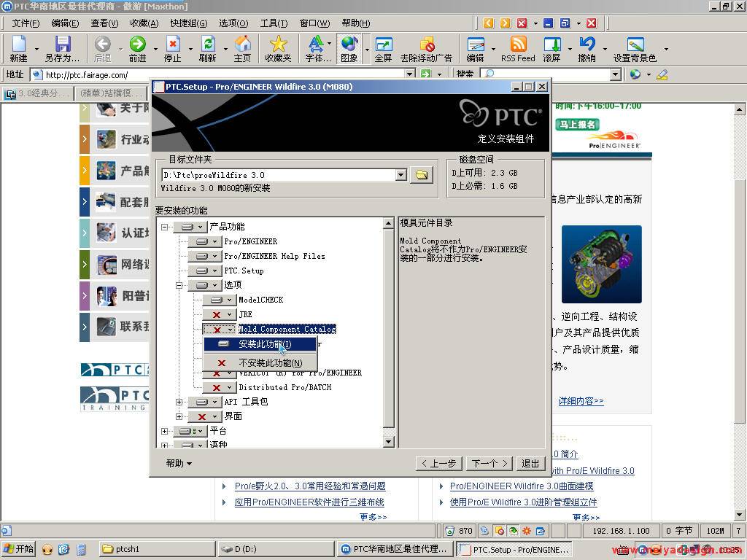
Task: Click 去除浮动广告 ad removal icon
Action: [426, 49]
